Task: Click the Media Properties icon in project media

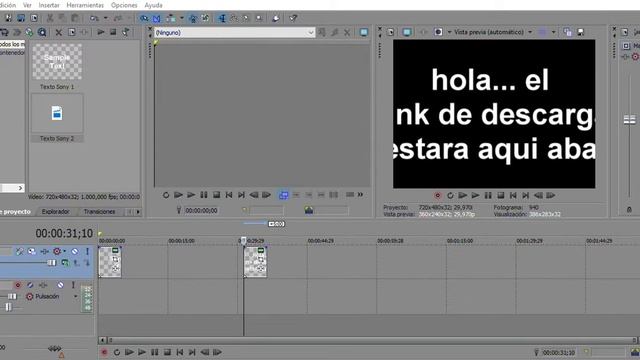Action: tap(71, 32)
